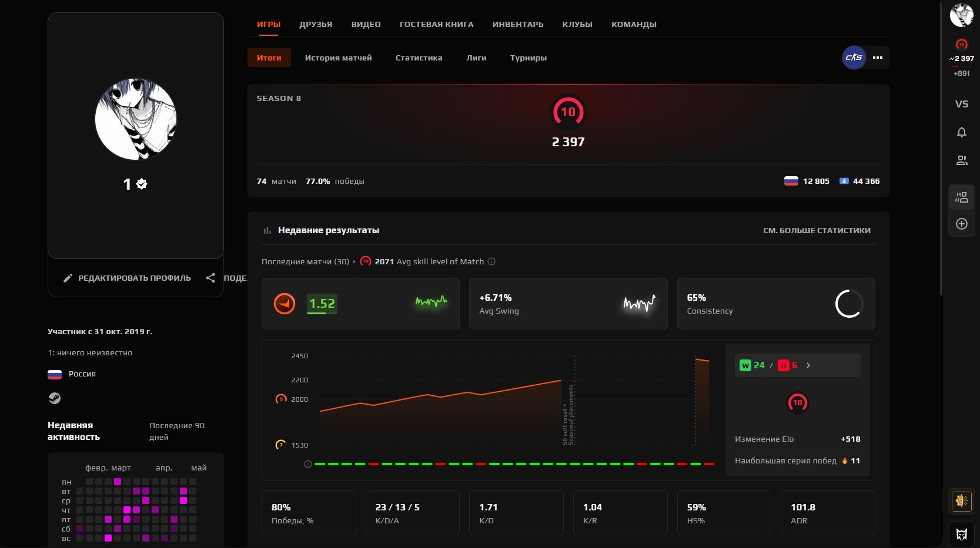Click the Россия country label
Image resolution: width=980 pixels, height=548 pixels.
82,374
